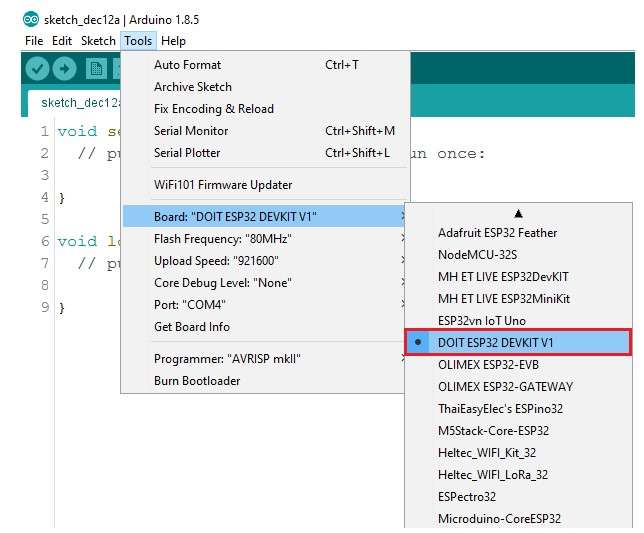
Task: Choose Get Board Info
Action: pyautogui.click(x=264, y=327)
